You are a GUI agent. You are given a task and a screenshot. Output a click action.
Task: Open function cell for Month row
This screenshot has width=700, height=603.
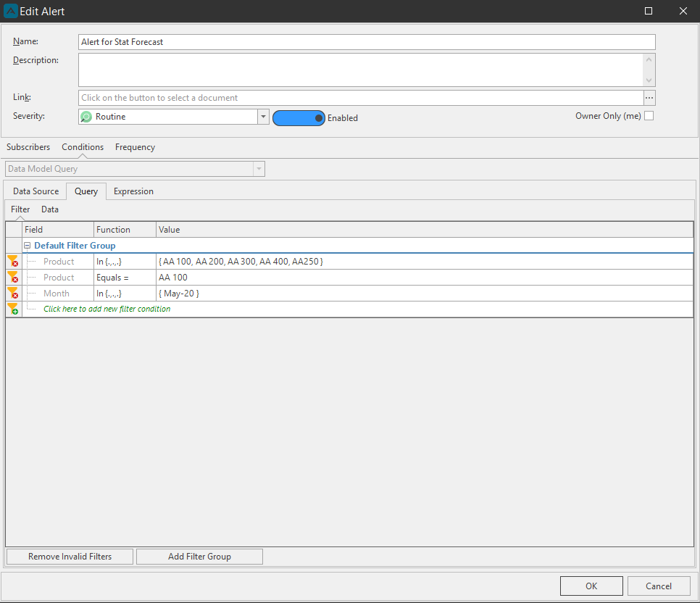(125, 294)
